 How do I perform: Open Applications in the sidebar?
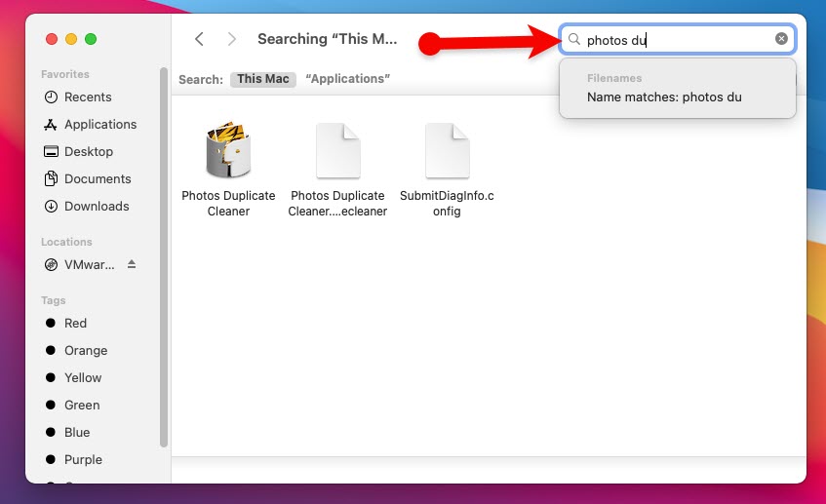coord(99,125)
